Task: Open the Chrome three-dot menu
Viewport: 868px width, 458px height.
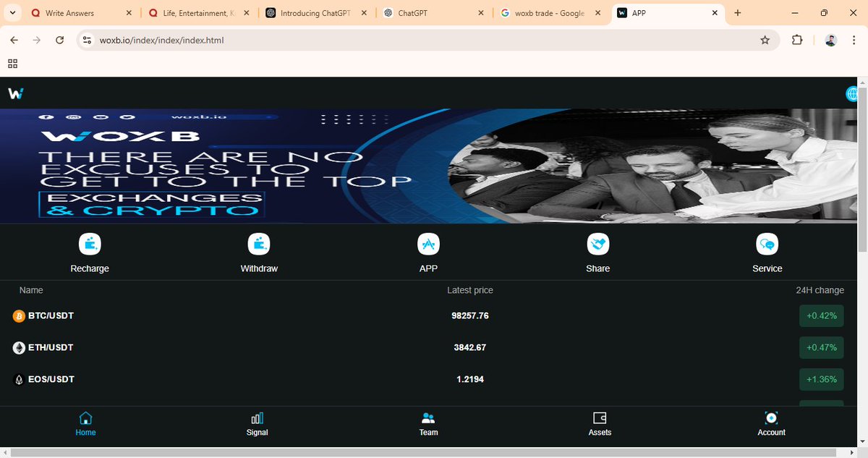Action: point(854,41)
